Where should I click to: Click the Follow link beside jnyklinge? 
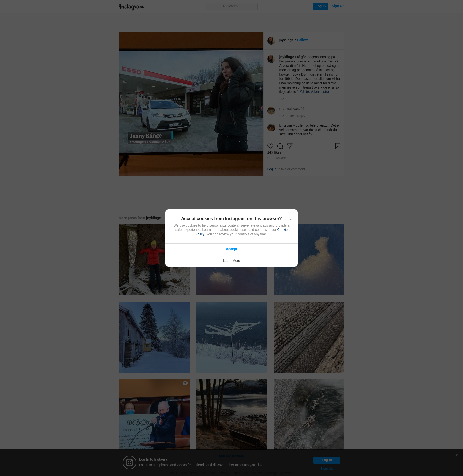click(x=302, y=40)
